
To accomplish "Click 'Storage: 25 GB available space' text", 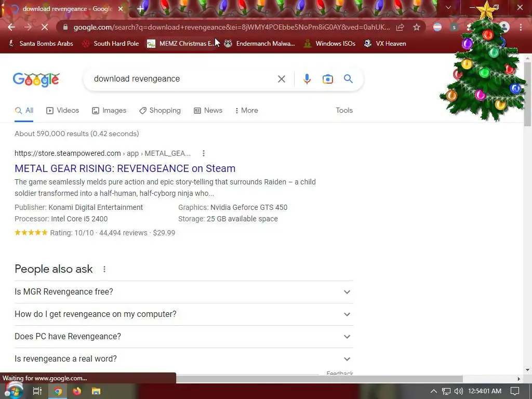I will click(x=228, y=219).
